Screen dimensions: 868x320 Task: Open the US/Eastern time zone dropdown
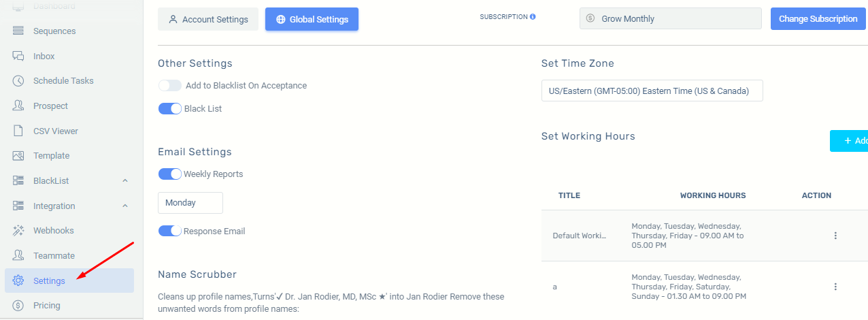pyautogui.click(x=652, y=91)
